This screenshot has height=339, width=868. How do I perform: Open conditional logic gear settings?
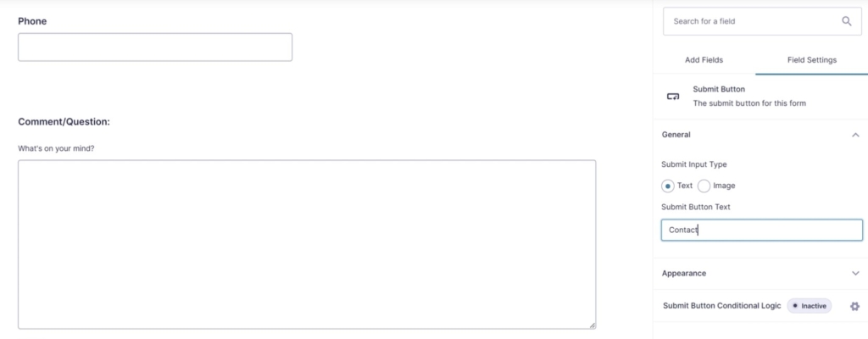[x=854, y=306]
